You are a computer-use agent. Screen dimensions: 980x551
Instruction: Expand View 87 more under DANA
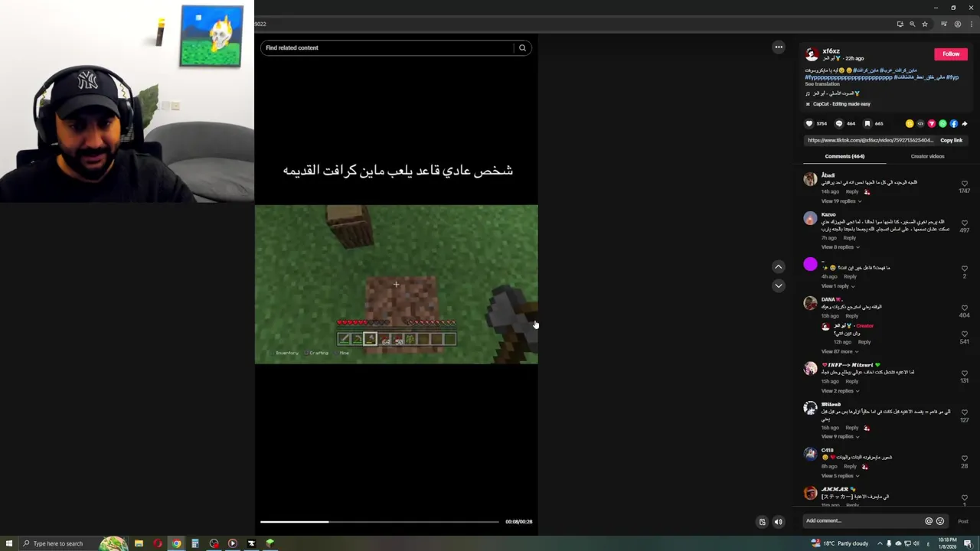pyautogui.click(x=839, y=352)
